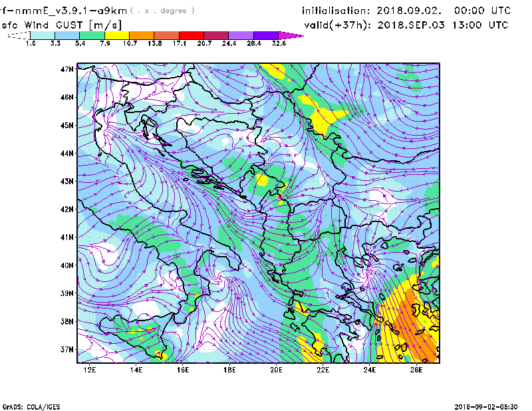This screenshot has height=411, width=532.
Task: Click the 14E longitude label
Action: coord(136,370)
